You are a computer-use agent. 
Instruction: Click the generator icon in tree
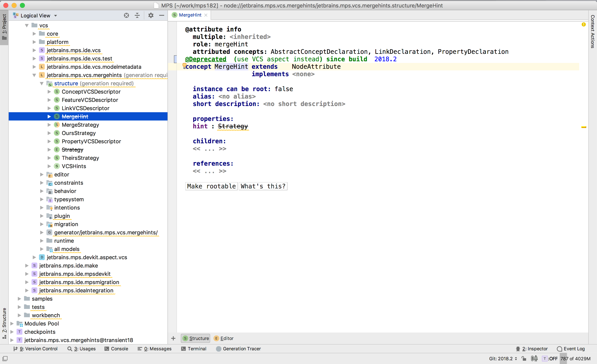tap(49, 232)
